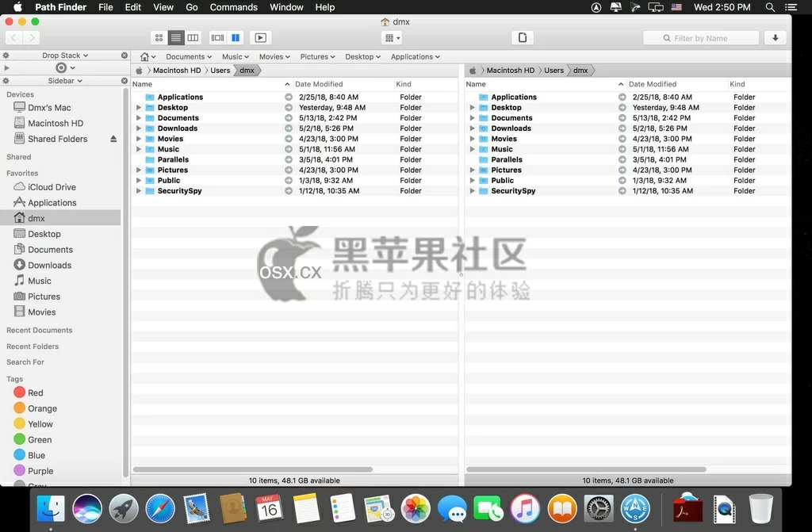Viewport: 812px width, 532px height.
Task: Open the Applications favorites dropdown
Action: point(416,56)
